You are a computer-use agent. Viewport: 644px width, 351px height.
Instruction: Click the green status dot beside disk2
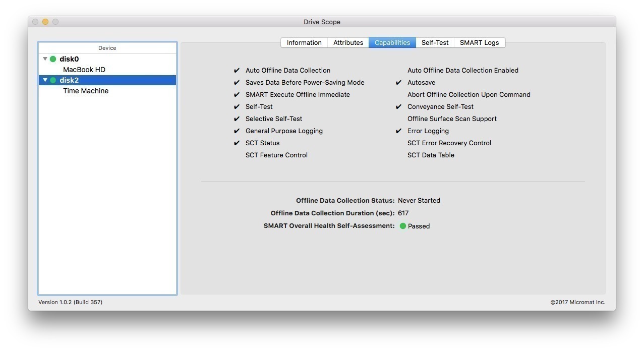[x=53, y=80]
